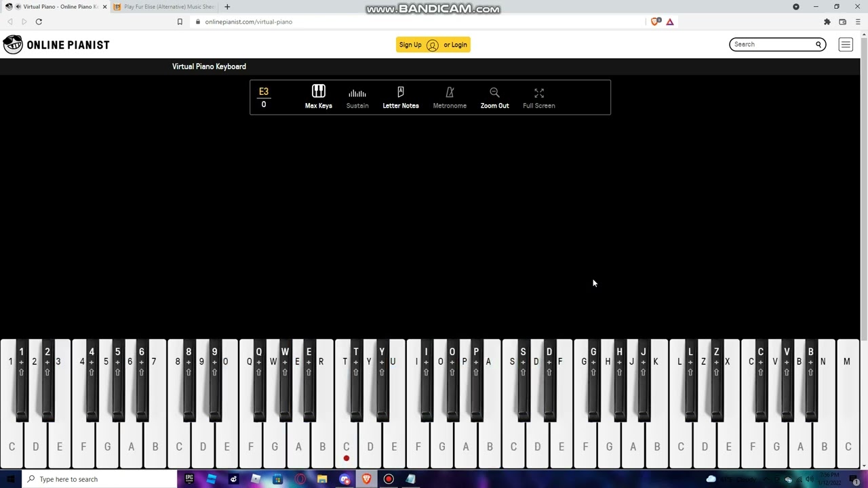The height and width of the screenshot is (488, 868).
Task: Open the weather cloud tray icon
Action: click(x=711, y=479)
